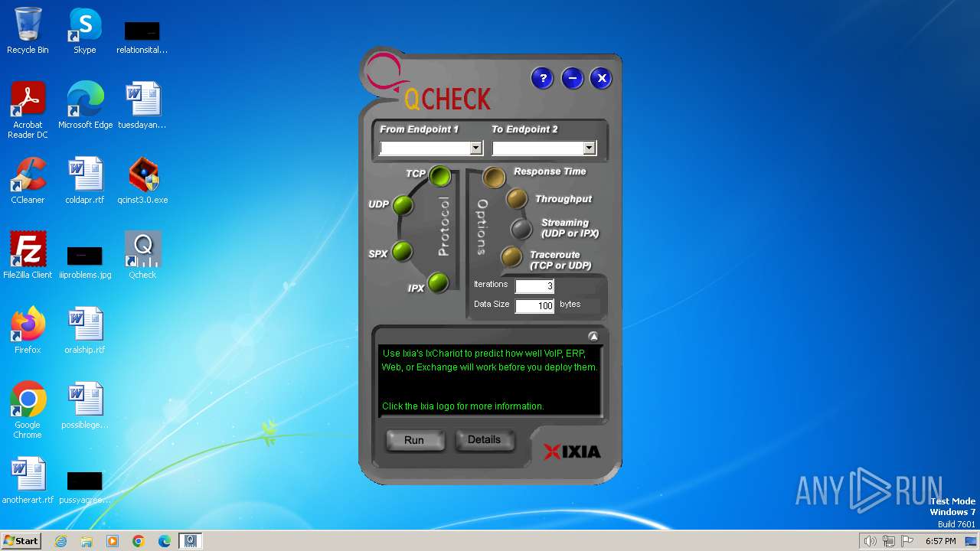Choose the Traceroute (TCP or UDP) option

coord(511,257)
